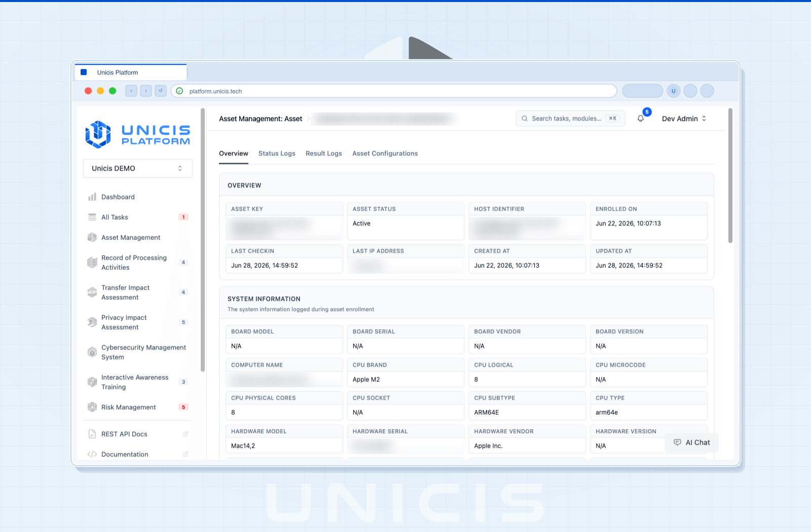Switch to the Status Logs tab
The width and height of the screenshot is (811, 532).
pos(277,154)
